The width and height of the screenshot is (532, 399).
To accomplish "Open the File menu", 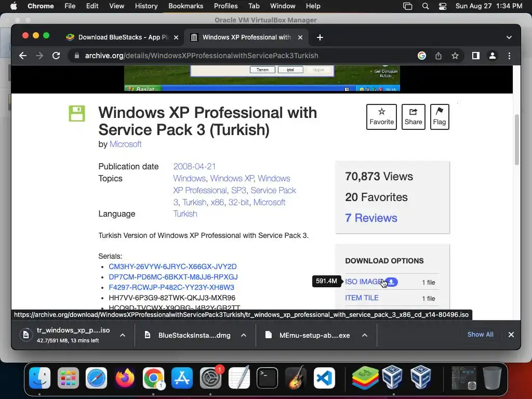I will (x=70, y=6).
